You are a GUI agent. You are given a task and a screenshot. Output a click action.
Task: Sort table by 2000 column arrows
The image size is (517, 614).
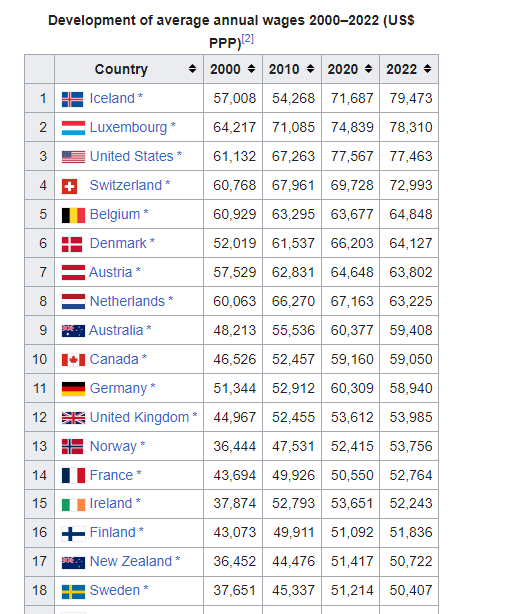click(x=251, y=69)
